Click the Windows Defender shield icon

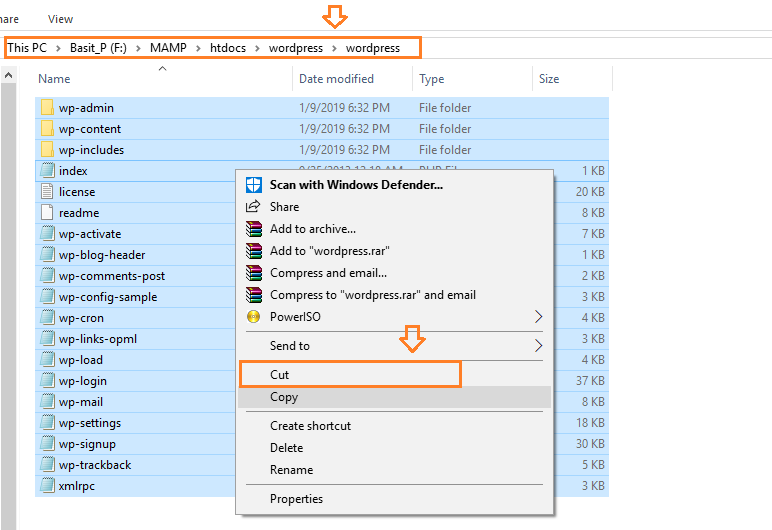(254, 185)
